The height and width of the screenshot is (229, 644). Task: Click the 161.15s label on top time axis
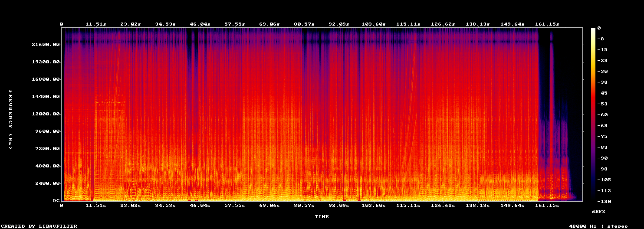click(x=547, y=24)
